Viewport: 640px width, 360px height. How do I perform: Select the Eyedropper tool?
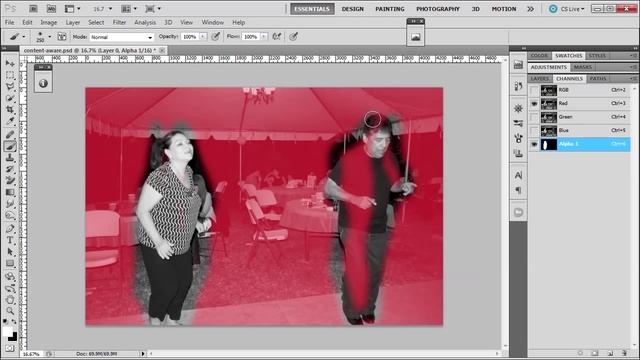tap(10, 121)
